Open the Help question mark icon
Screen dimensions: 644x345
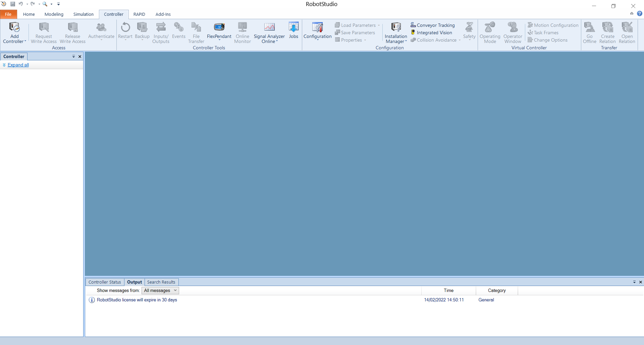coord(640,14)
